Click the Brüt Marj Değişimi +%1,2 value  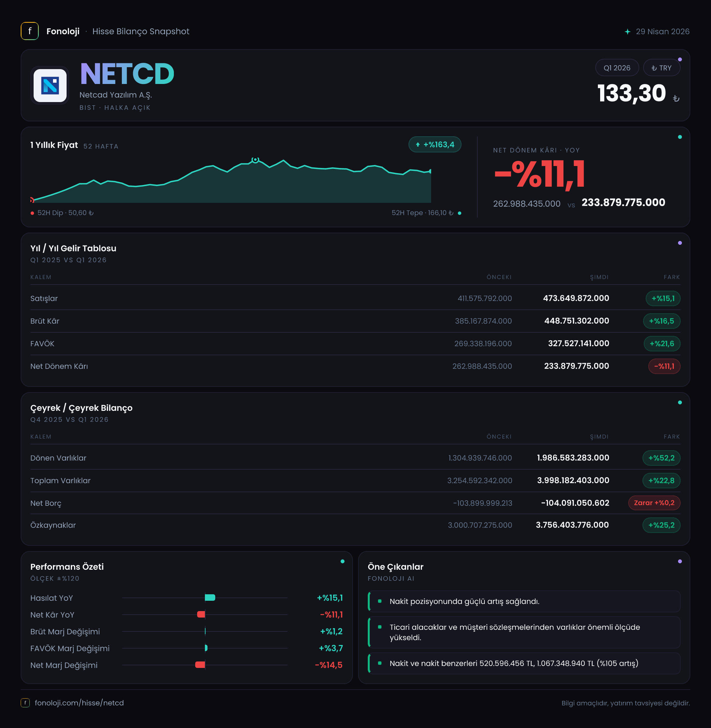(x=331, y=631)
